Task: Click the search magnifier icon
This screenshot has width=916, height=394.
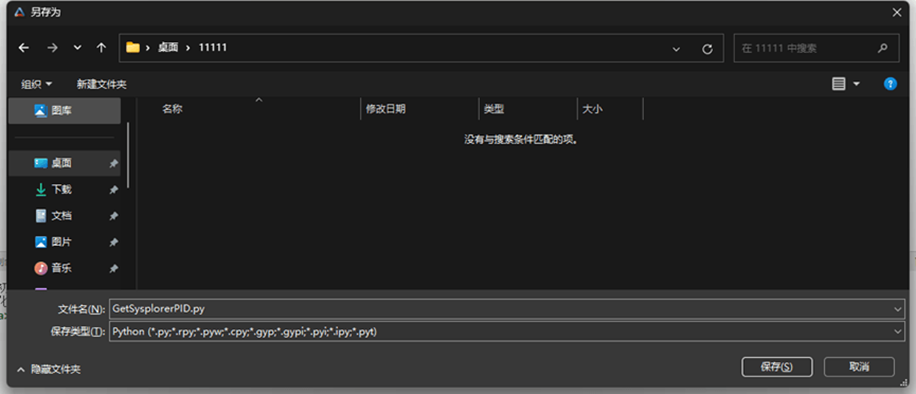Action: click(x=883, y=48)
